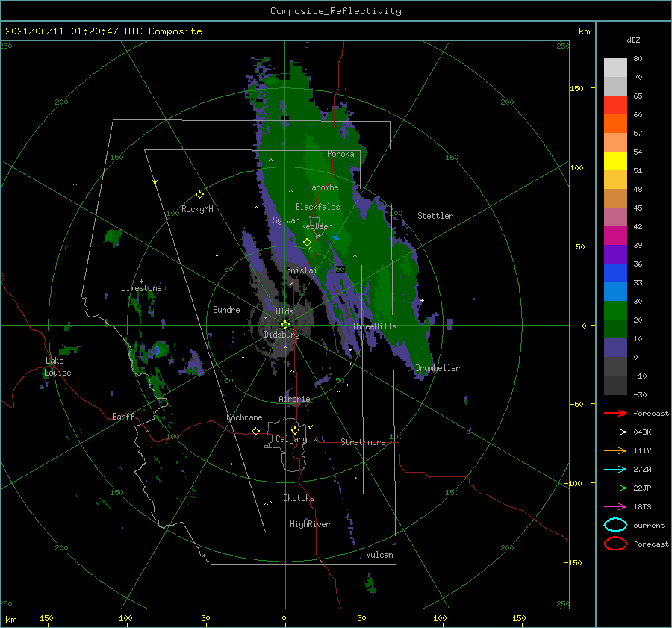
Task: Select the red 60-65 dBZ swatch
Action: (615, 105)
